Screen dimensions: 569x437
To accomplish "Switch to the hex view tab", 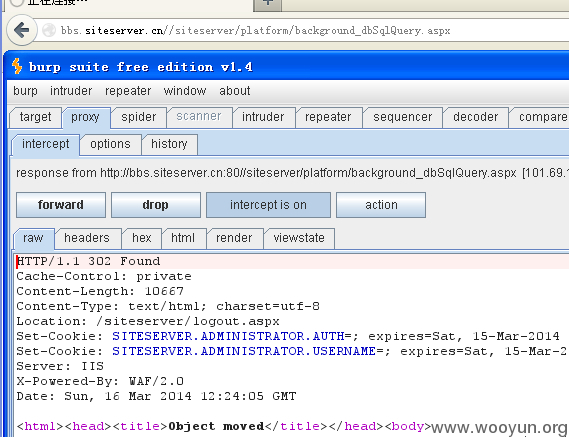I will pos(142,238).
